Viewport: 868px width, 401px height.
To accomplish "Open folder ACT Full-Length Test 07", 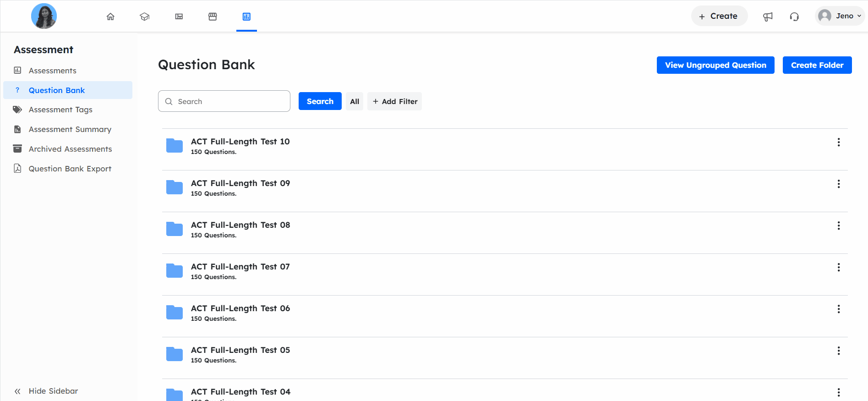I will (x=240, y=267).
